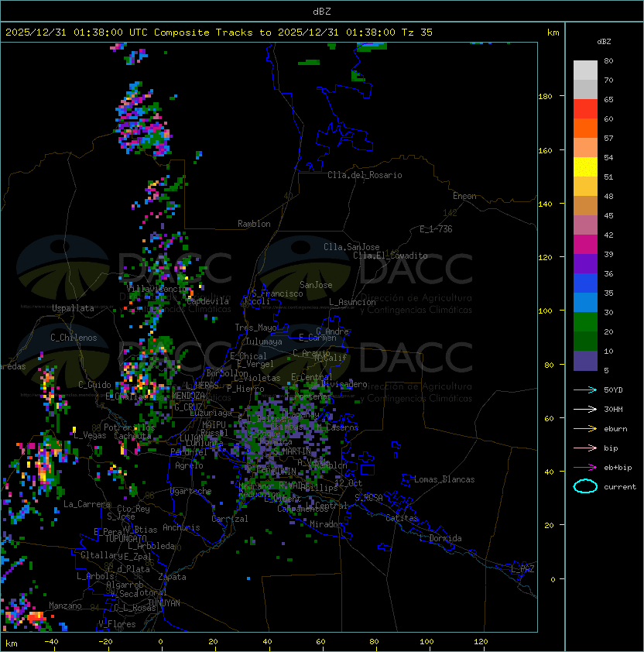Click the Capdevila place label

tap(207, 301)
